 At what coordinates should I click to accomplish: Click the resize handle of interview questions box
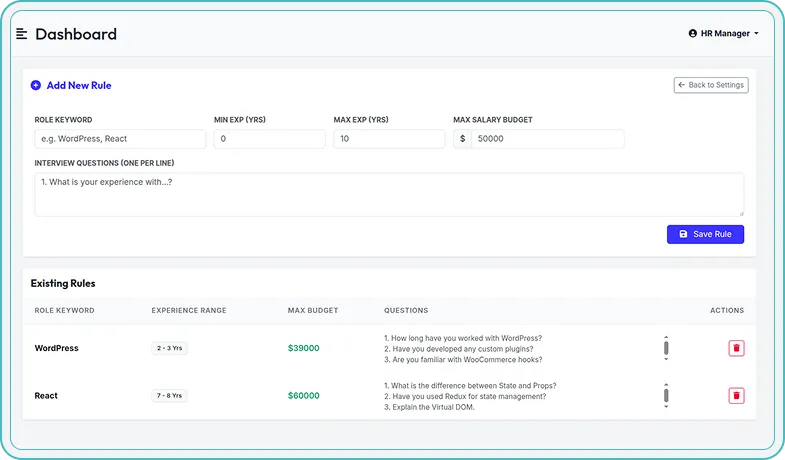tap(740, 213)
